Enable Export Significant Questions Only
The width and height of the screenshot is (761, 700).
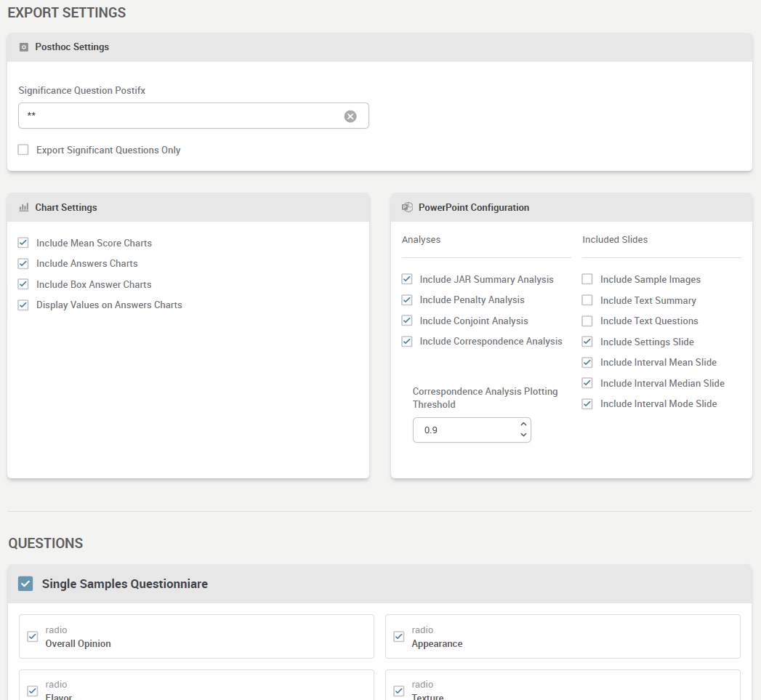23,150
